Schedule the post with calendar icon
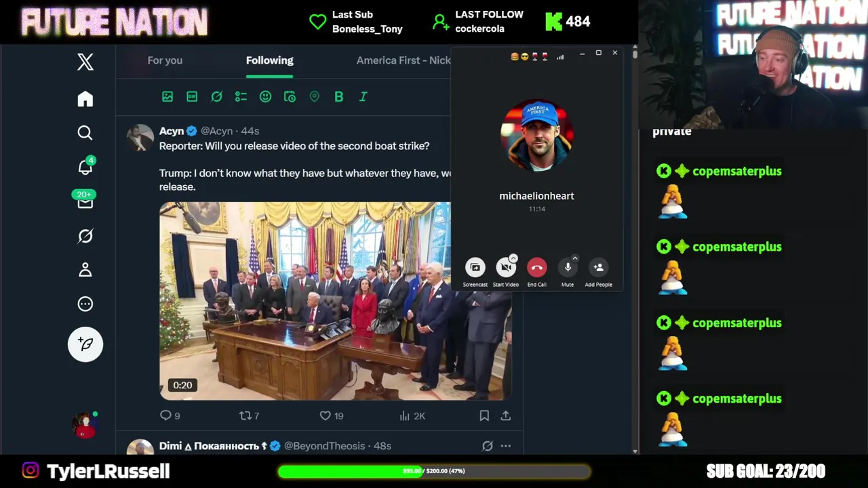868x488 pixels. point(290,97)
